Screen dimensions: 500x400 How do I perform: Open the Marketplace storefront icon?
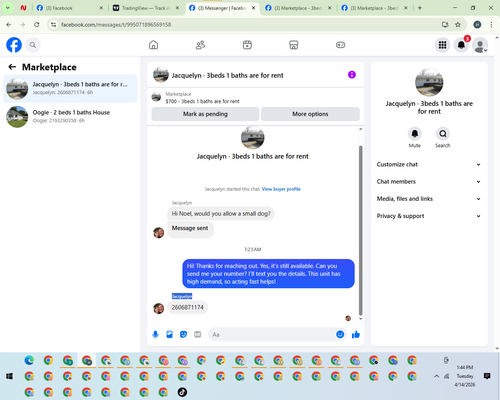point(294,45)
